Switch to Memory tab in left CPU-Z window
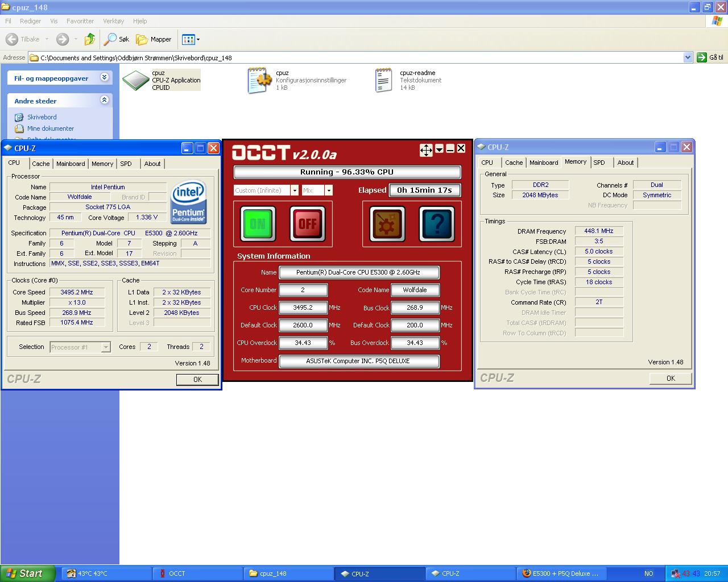Viewport: 728px width, 582px height. click(102, 164)
